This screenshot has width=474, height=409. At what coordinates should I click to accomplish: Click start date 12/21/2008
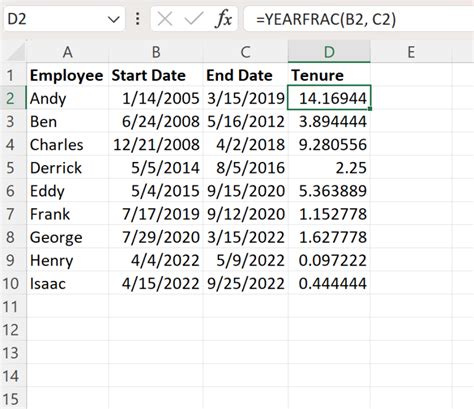coord(156,144)
